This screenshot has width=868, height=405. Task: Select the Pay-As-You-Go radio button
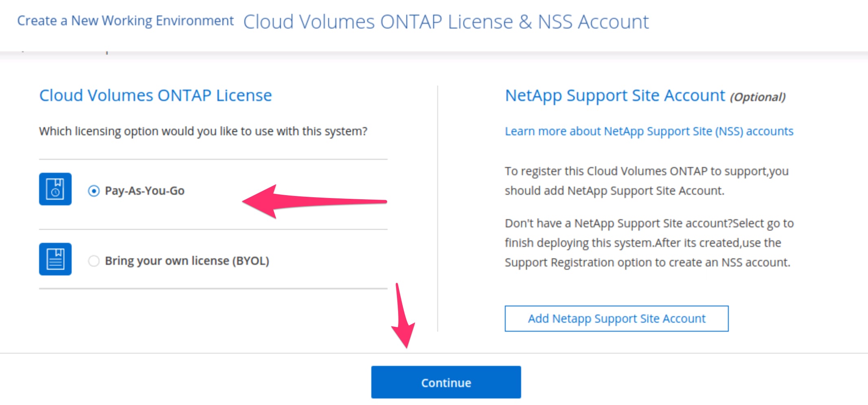[x=94, y=191]
